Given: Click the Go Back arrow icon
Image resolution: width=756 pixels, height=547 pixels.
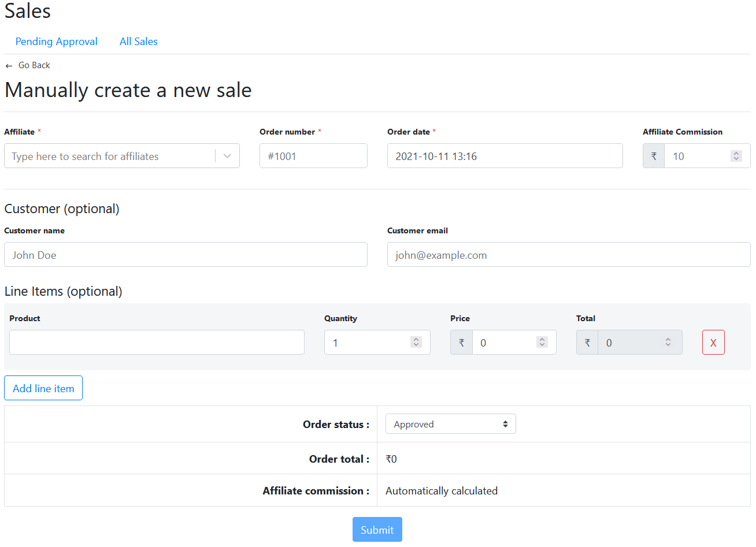Looking at the screenshot, I should pyautogui.click(x=9, y=66).
